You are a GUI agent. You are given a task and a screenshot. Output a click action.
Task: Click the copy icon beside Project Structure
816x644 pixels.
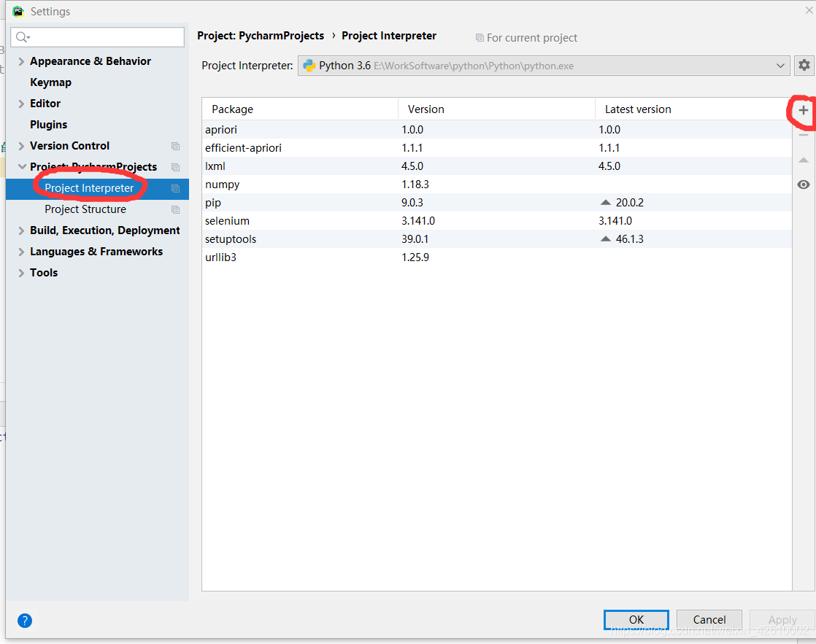pos(175,209)
